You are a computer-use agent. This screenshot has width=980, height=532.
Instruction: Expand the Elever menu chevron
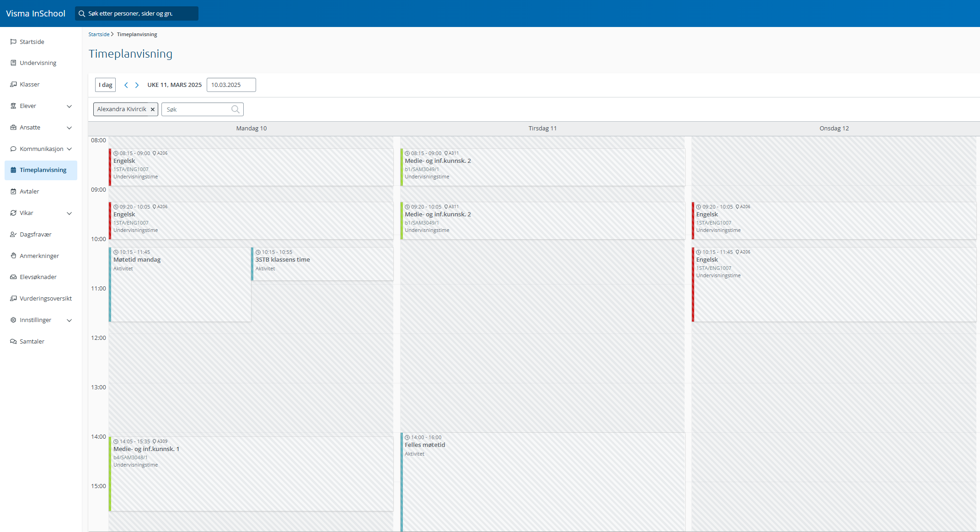tap(70, 106)
